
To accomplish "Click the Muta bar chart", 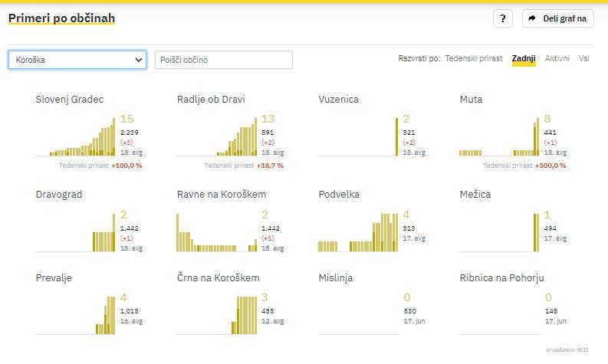I will [498, 139].
